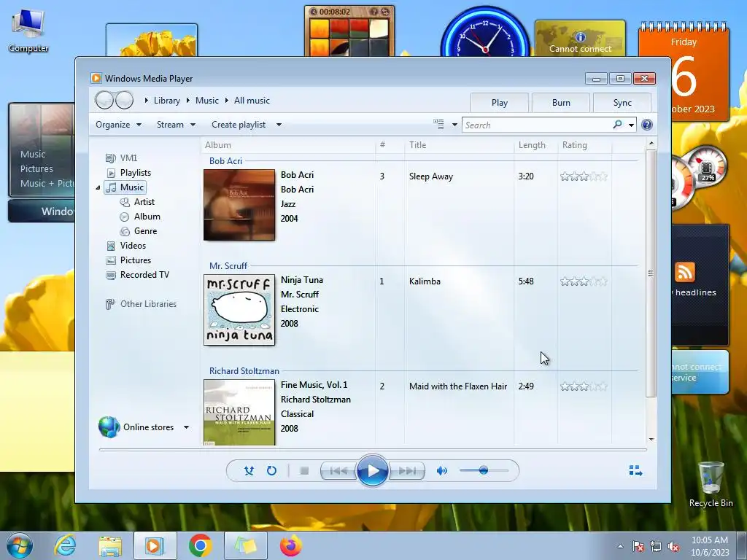Open Firefox from the taskbar

coord(290,545)
